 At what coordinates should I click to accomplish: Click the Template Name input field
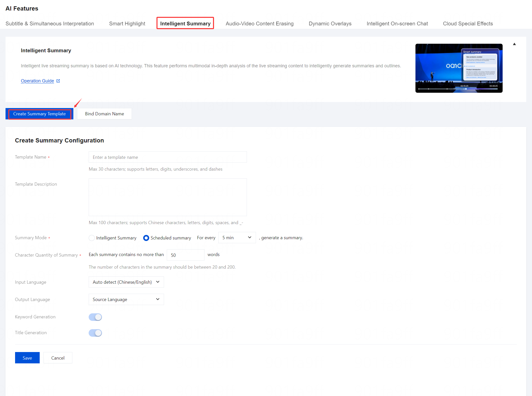(x=168, y=157)
